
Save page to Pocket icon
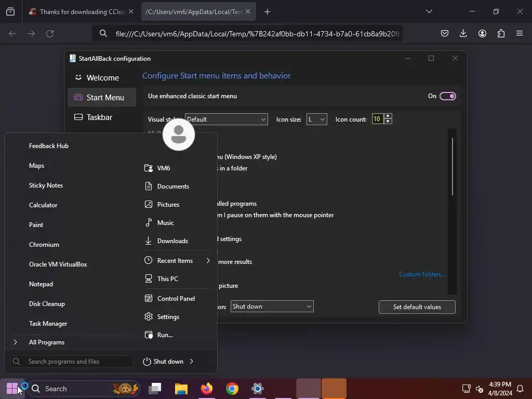click(445, 33)
